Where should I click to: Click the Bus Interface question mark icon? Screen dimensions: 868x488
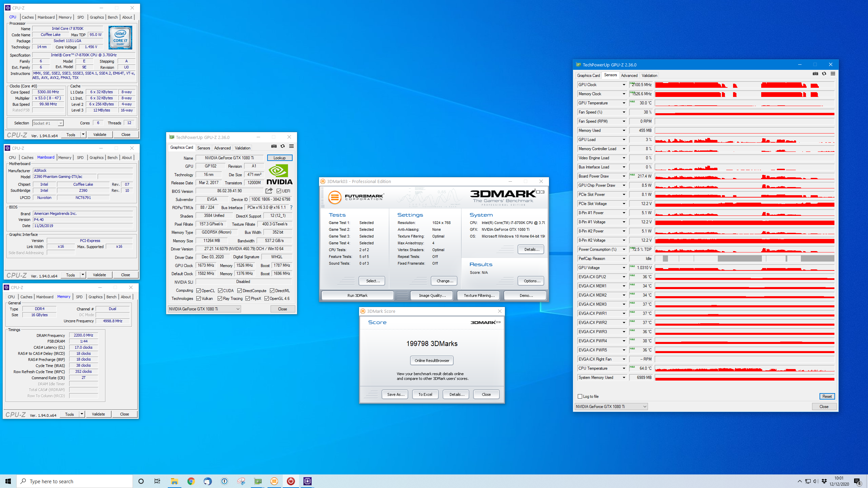(x=291, y=207)
